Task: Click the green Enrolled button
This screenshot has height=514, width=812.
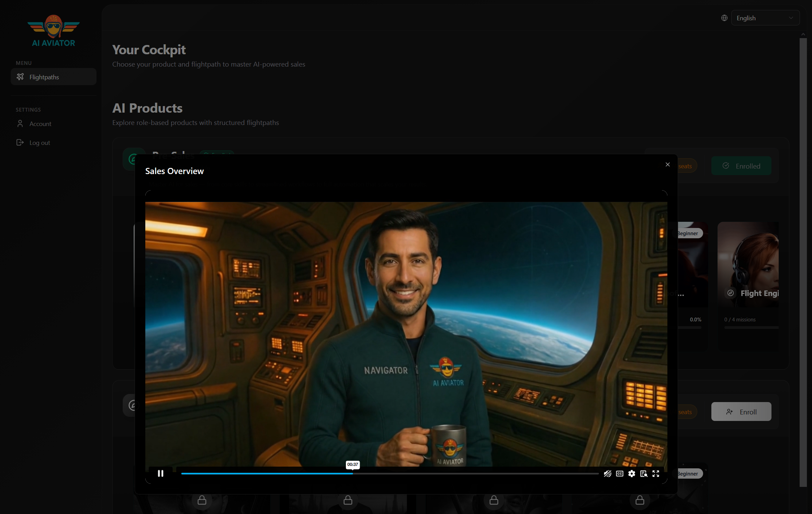Action: point(741,166)
